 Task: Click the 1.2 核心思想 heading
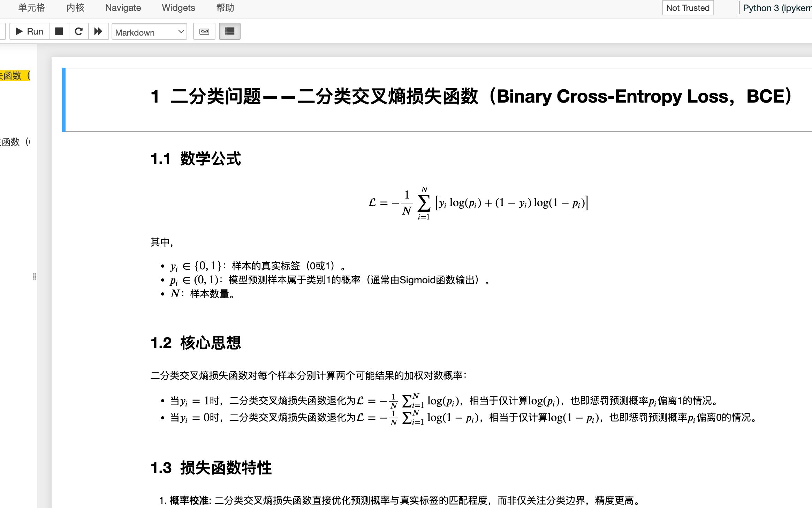coord(196,343)
